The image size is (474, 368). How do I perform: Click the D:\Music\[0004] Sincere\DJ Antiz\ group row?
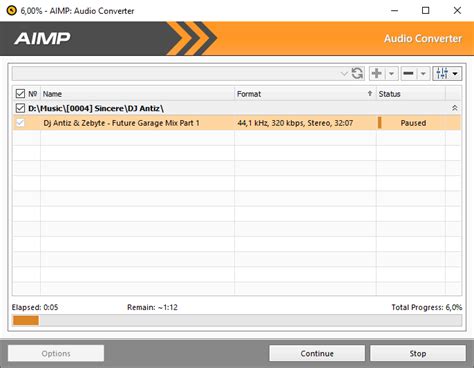237,108
